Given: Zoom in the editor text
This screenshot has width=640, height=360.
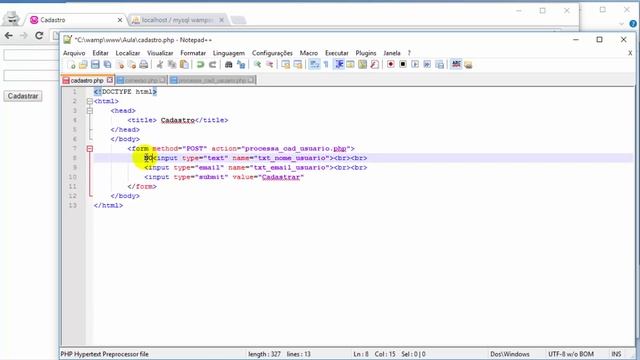Looking at the screenshot, I should coord(257,64).
